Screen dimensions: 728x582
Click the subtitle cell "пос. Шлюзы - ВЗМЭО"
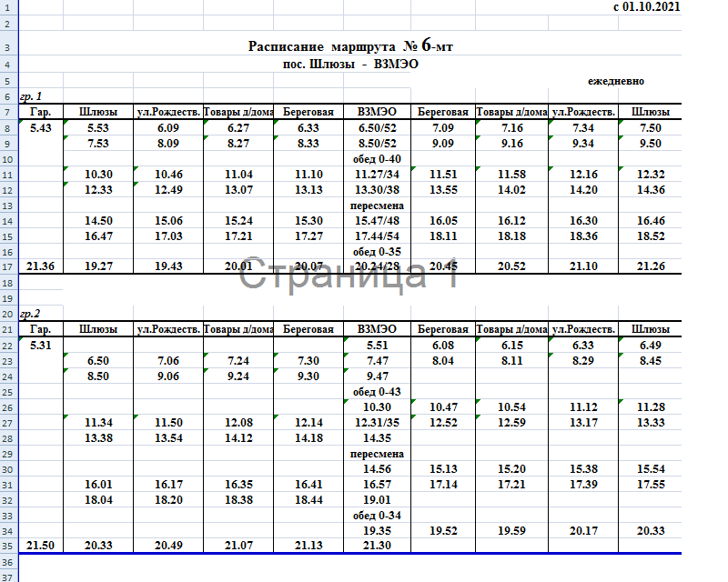[351, 65]
